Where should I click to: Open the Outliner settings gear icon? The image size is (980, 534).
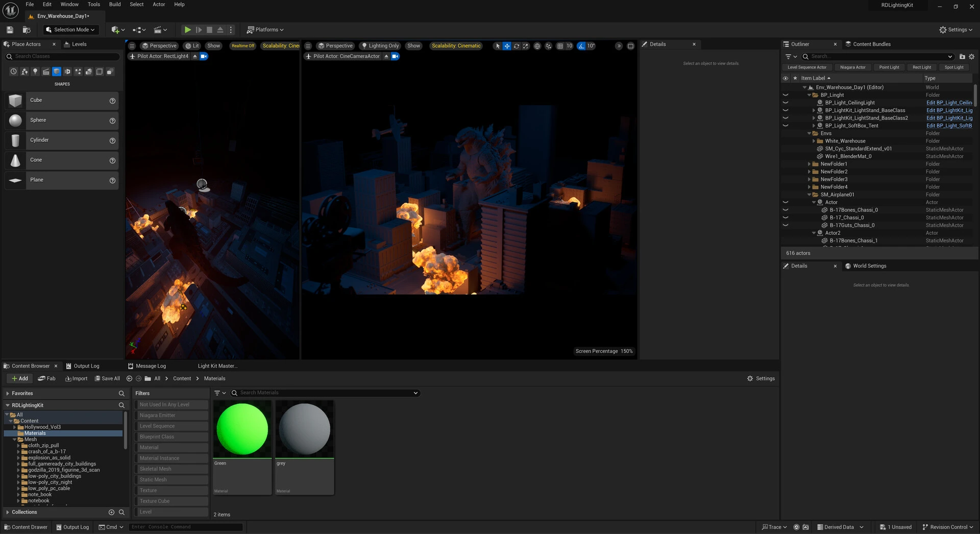(x=971, y=57)
